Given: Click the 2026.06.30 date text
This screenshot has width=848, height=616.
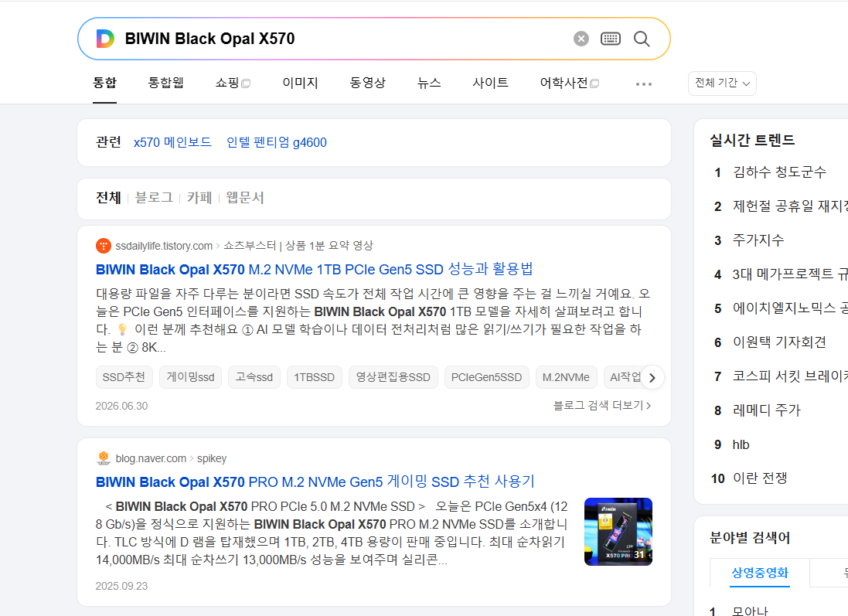Looking at the screenshot, I should tap(121, 407).
